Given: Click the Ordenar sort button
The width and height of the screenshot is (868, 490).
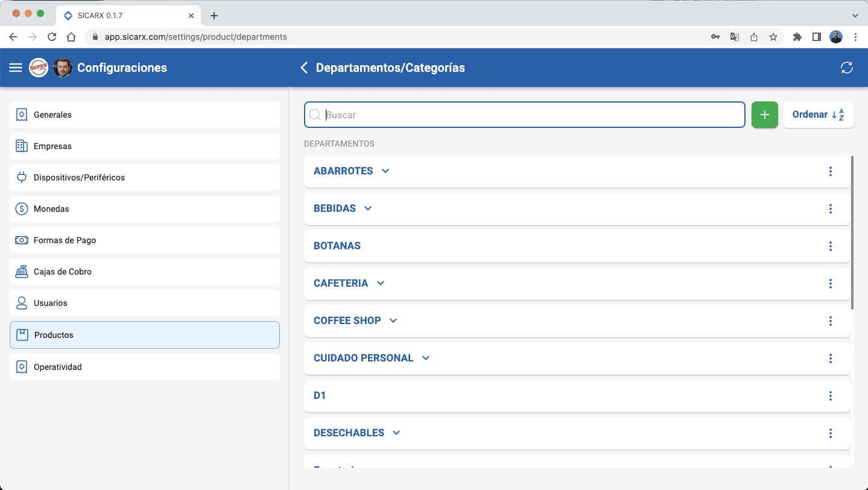Looking at the screenshot, I should (x=818, y=115).
